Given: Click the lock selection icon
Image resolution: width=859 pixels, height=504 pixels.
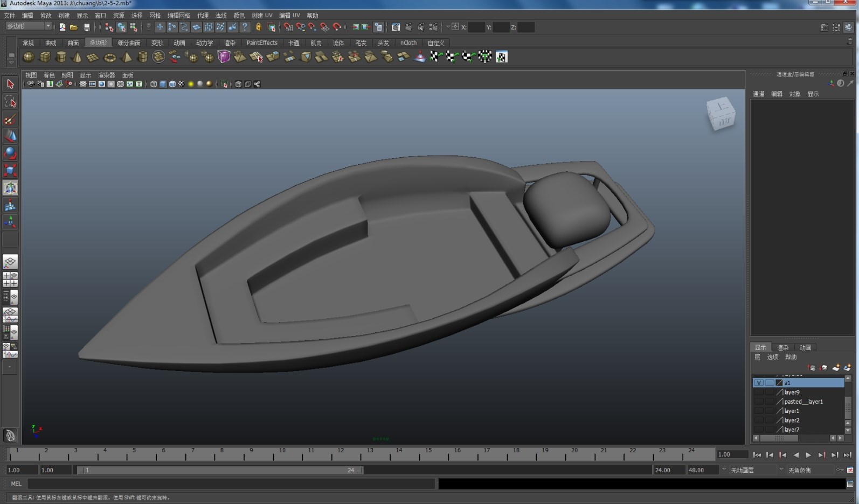Looking at the screenshot, I should click(259, 27).
